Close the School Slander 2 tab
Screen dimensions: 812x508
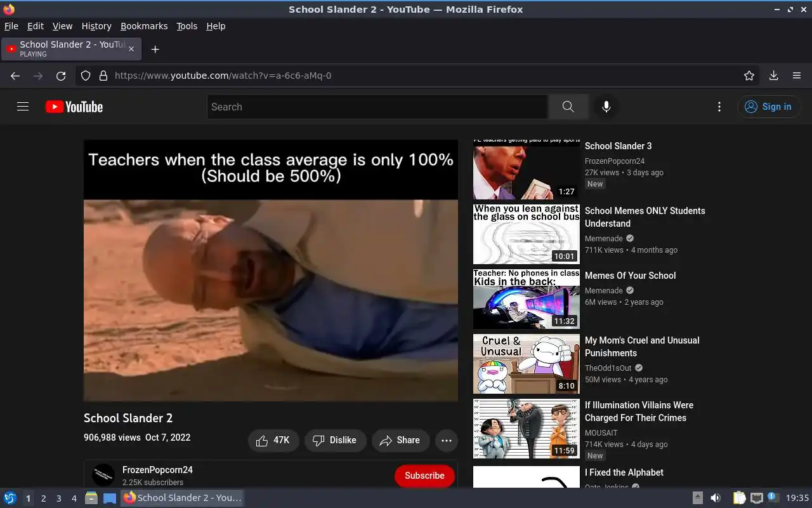tap(131, 49)
